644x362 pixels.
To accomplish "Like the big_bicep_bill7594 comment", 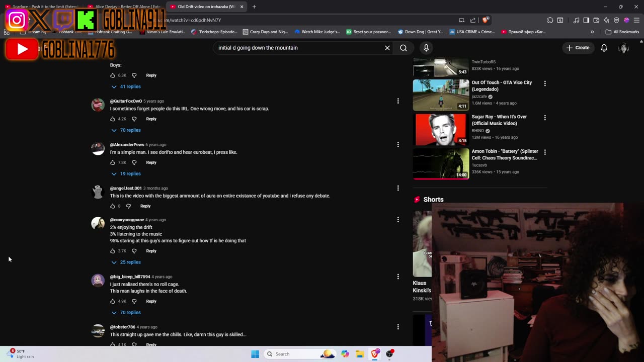I will click(x=113, y=301).
